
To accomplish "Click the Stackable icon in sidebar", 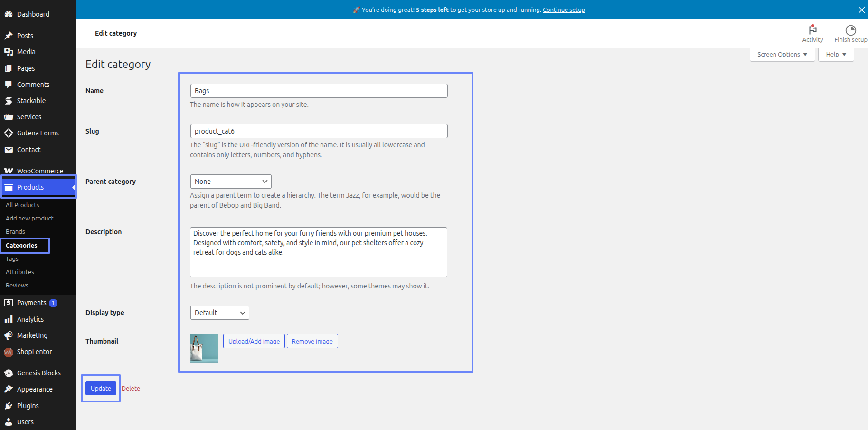I will (9, 101).
